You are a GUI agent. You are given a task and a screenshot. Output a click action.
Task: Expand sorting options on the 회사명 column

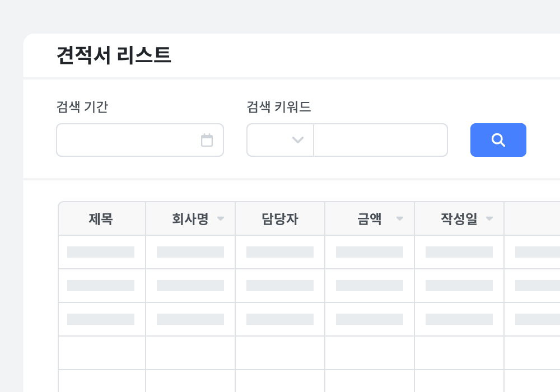coord(221,219)
